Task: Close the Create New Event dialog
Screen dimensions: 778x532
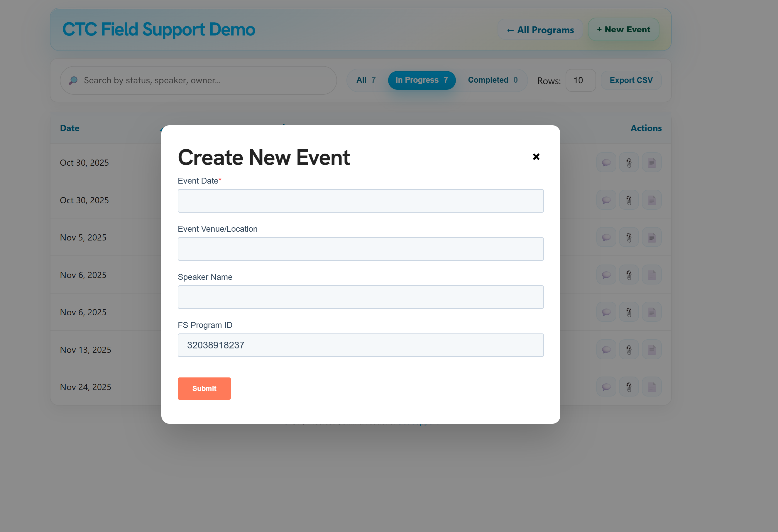Action: [x=536, y=157]
